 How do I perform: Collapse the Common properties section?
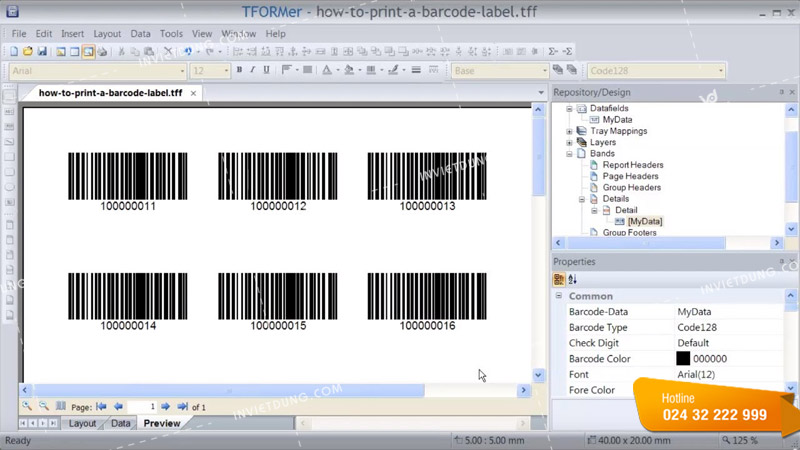559,296
